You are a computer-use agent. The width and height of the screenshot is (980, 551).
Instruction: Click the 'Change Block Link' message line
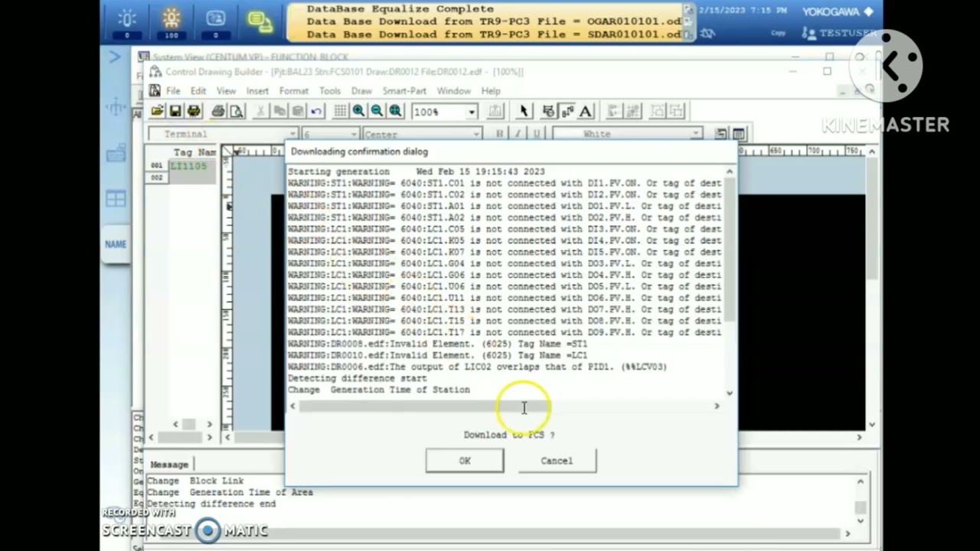tap(195, 481)
